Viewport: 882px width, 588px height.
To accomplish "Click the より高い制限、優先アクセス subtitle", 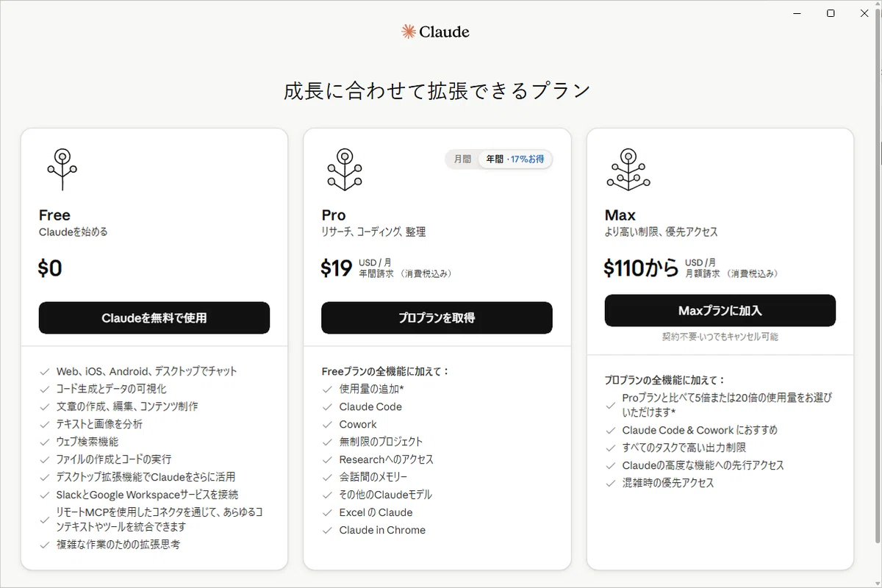I will 661,232.
